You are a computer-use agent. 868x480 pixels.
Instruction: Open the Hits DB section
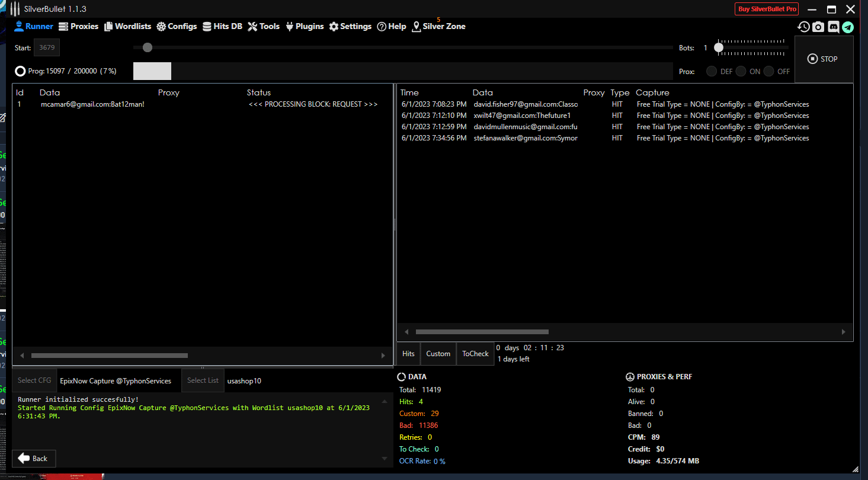(x=222, y=26)
